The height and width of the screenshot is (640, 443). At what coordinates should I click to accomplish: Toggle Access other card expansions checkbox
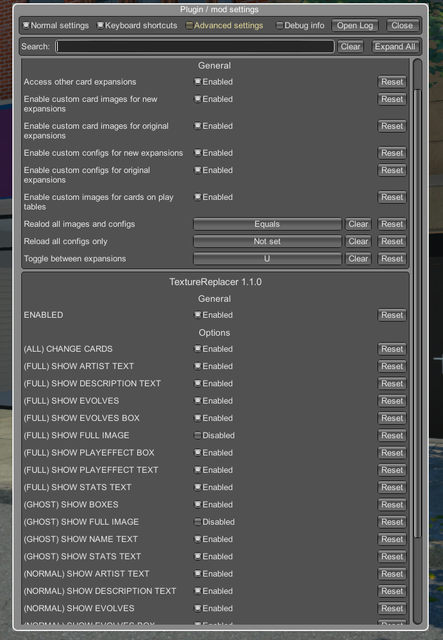[x=198, y=82]
